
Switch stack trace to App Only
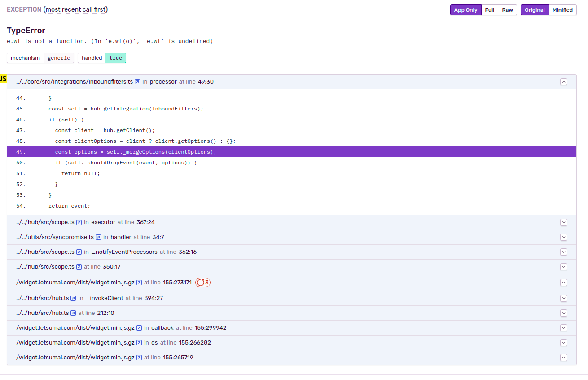click(466, 10)
